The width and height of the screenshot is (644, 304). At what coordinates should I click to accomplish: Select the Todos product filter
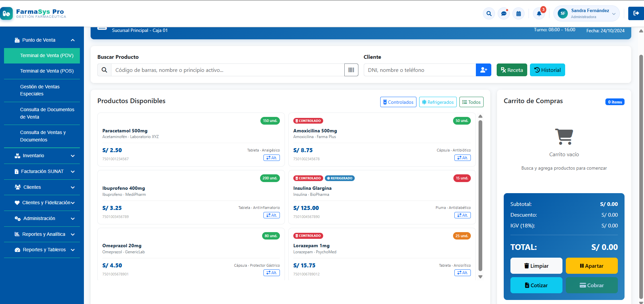point(472,102)
